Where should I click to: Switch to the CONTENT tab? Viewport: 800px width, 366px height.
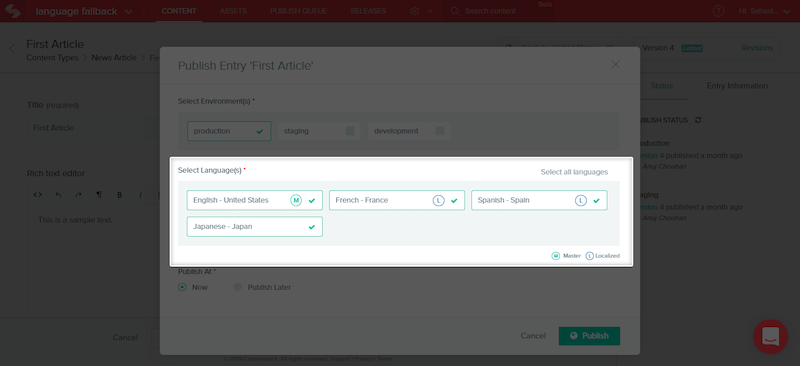(179, 11)
